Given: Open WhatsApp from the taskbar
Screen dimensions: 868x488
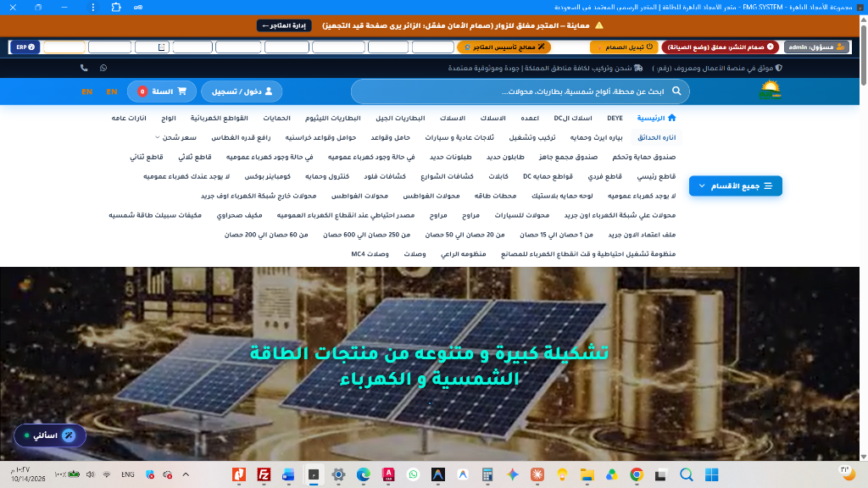Looking at the screenshot, I should click(x=413, y=474).
